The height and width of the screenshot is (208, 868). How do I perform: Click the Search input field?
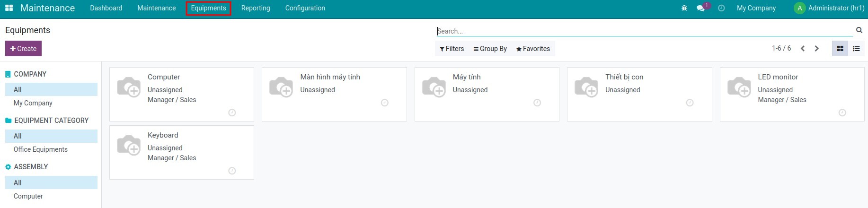click(x=644, y=31)
